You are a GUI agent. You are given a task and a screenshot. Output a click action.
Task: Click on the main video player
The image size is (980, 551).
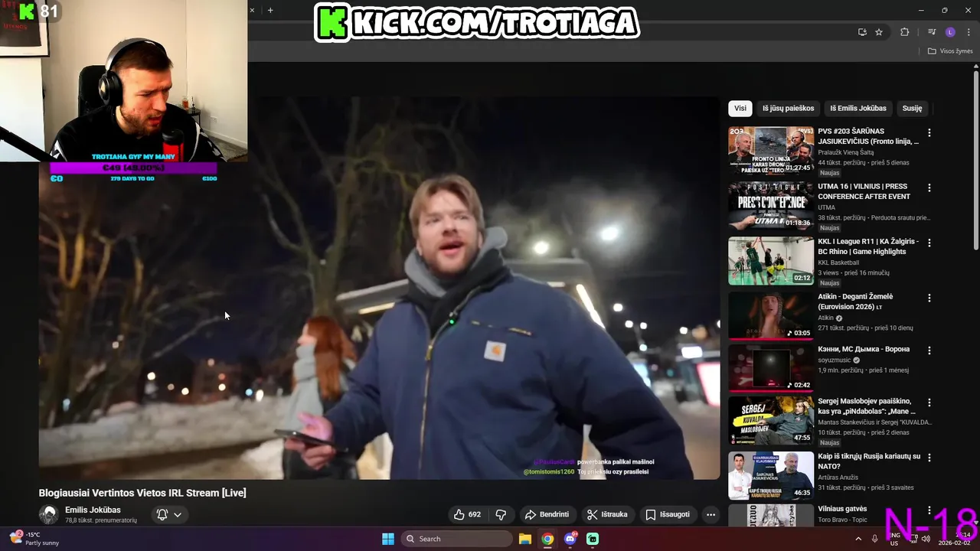coord(379,288)
